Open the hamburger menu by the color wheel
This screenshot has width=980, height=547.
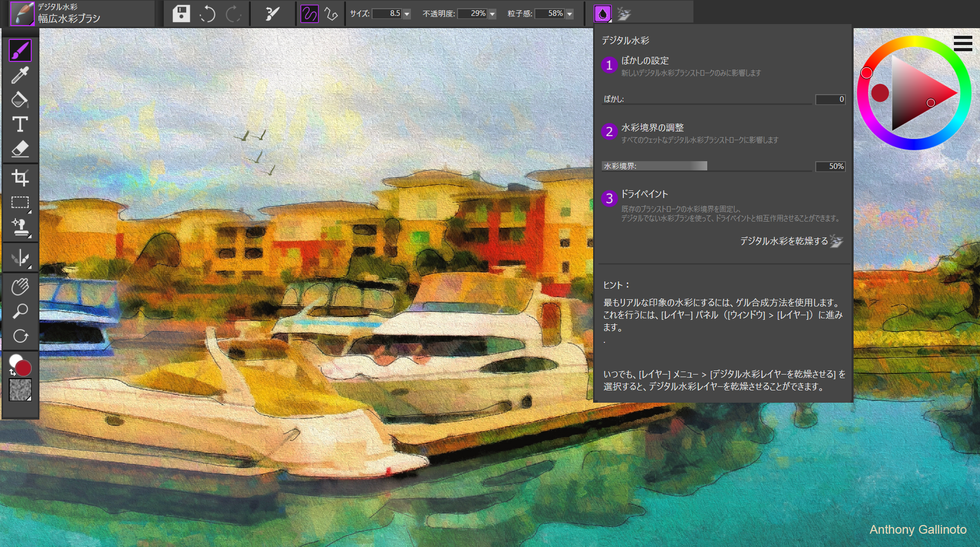click(963, 44)
